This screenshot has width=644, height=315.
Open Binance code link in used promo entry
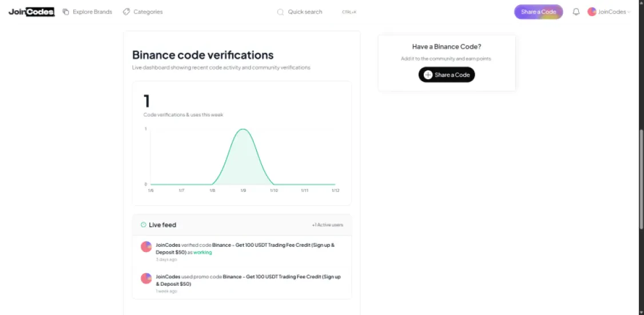(x=248, y=281)
